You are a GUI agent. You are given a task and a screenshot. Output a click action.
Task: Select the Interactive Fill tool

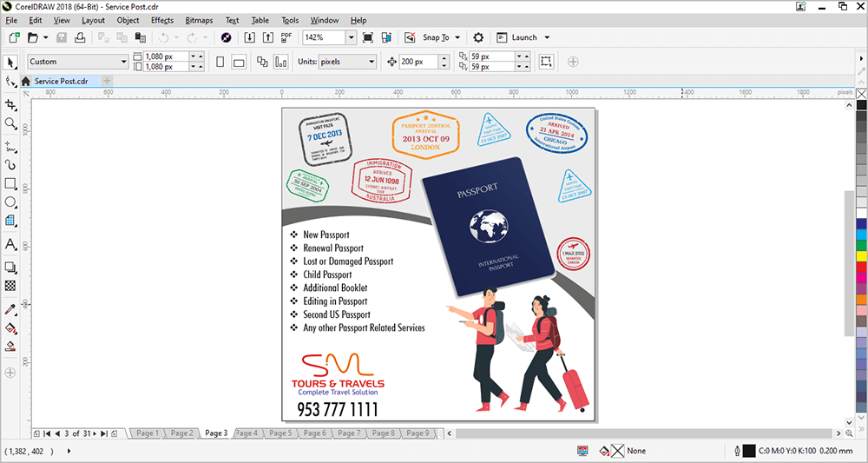[x=10, y=327]
